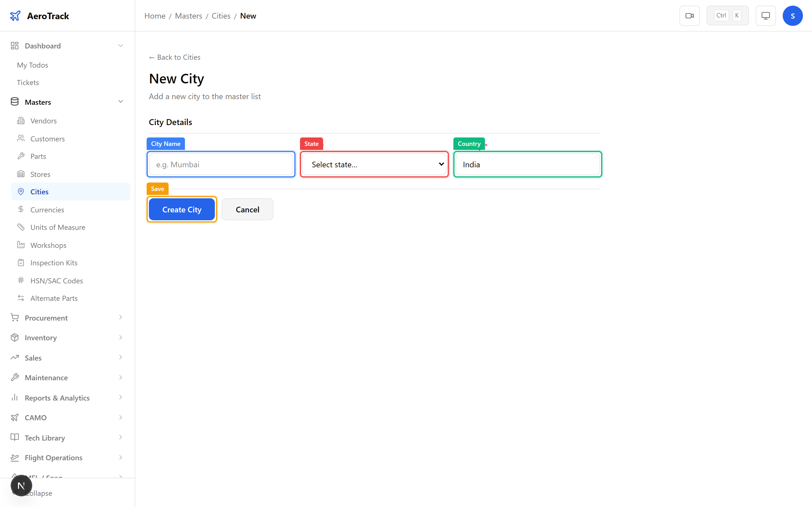Open the Vendors master page
The image size is (812, 507).
point(44,121)
